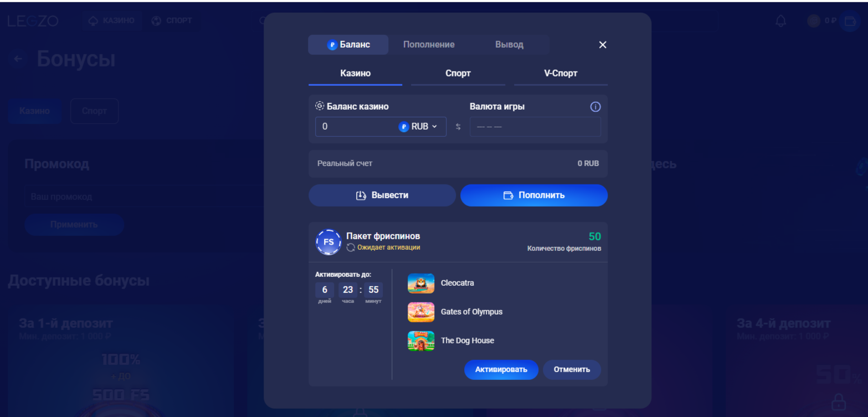Click the info icon beside Валюта игры
Viewport: 868px width, 417px height.
(x=595, y=107)
